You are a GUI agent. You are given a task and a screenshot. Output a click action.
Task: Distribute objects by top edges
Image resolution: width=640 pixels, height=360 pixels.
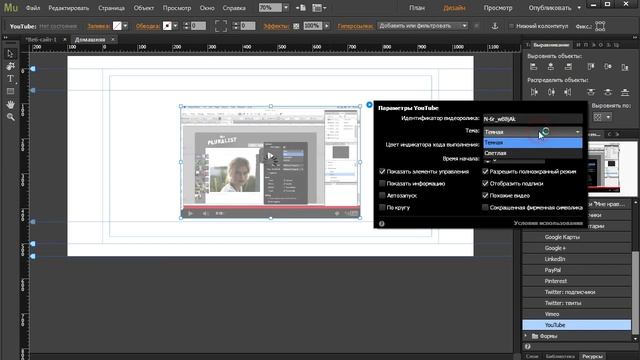[591, 92]
